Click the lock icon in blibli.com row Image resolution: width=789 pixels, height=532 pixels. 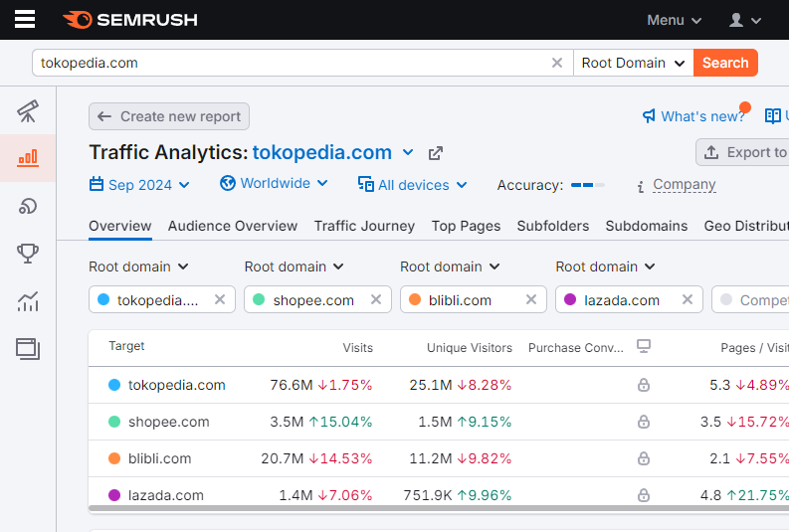point(644,458)
